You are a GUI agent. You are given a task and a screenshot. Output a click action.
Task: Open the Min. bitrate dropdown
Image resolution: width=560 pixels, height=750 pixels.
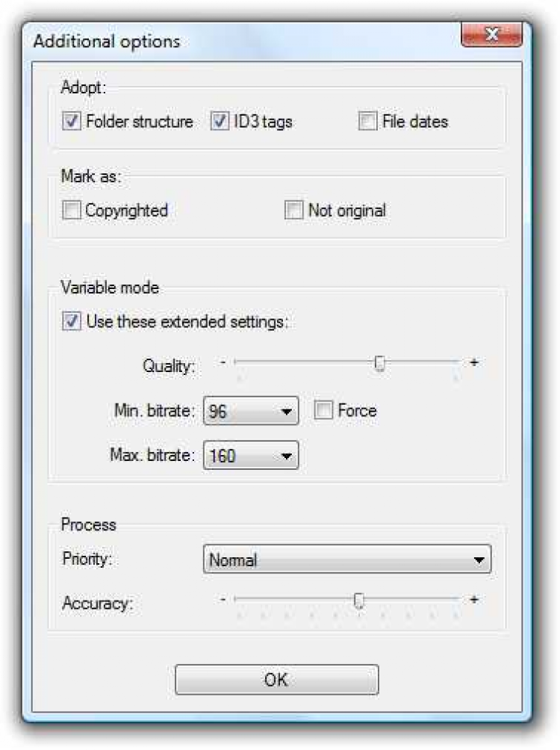coord(250,411)
